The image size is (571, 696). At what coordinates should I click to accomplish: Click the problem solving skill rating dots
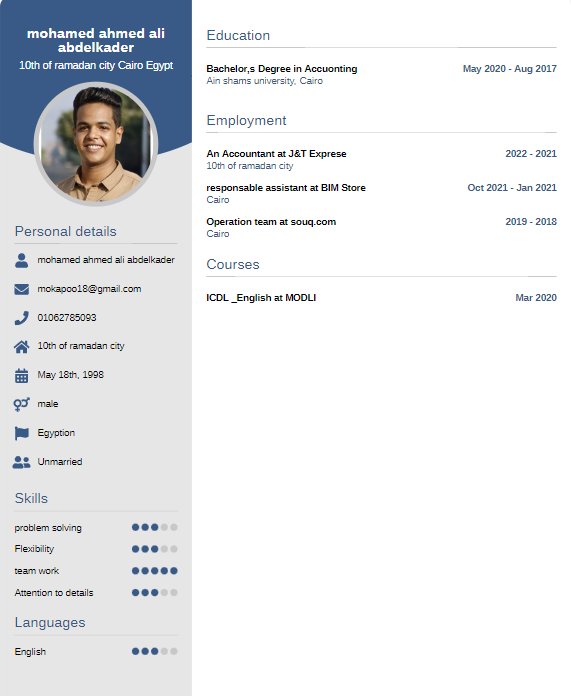[x=155, y=527]
